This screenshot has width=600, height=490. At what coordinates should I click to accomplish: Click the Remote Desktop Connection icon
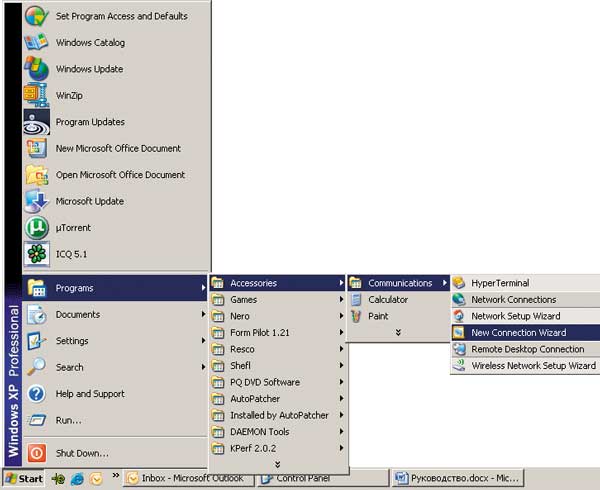click(x=459, y=349)
